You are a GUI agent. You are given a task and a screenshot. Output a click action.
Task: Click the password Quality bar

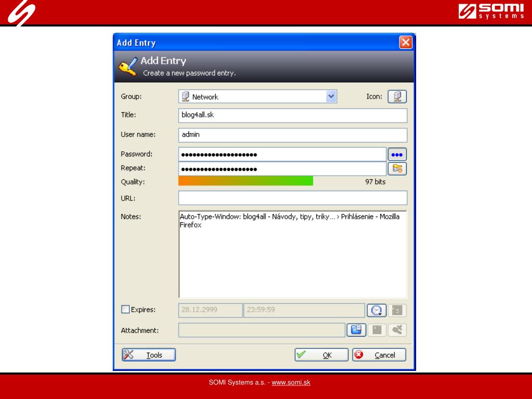246,181
